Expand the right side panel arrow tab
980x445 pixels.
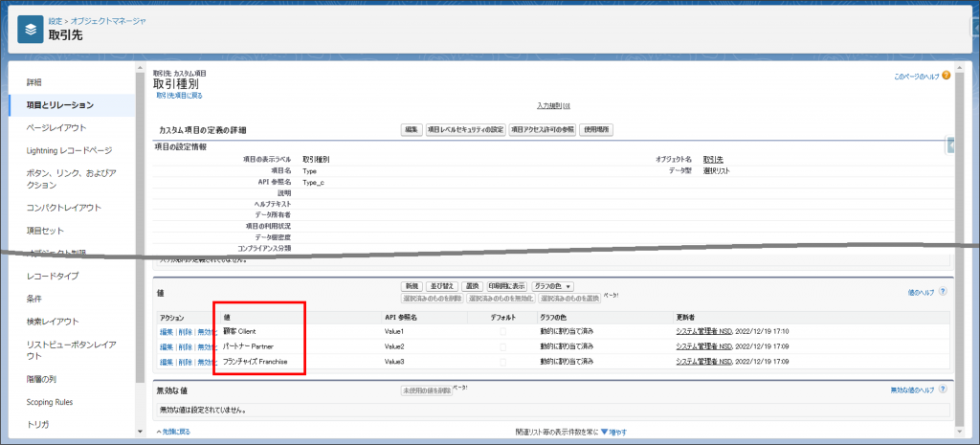coord(951,145)
